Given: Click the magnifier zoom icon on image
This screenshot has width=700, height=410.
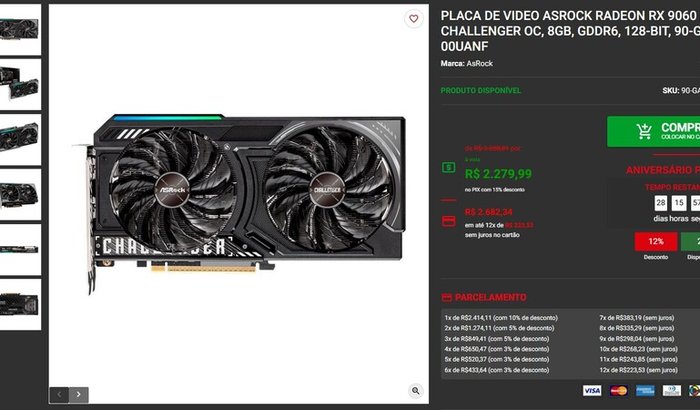Looking at the screenshot, I should (x=415, y=391).
